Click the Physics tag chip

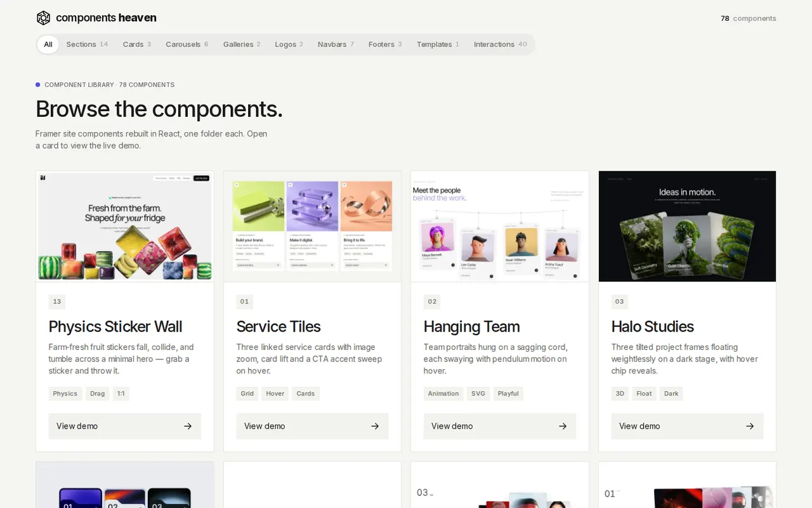click(65, 394)
